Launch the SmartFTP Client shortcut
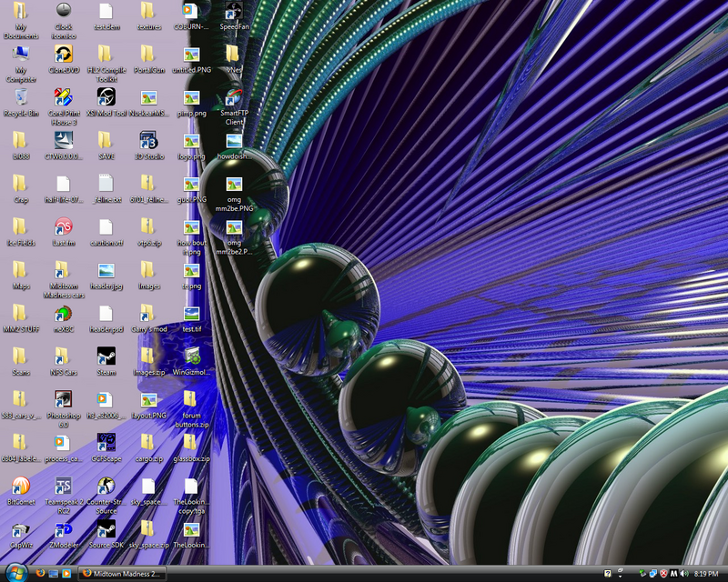The height and width of the screenshot is (582, 728). (234, 98)
